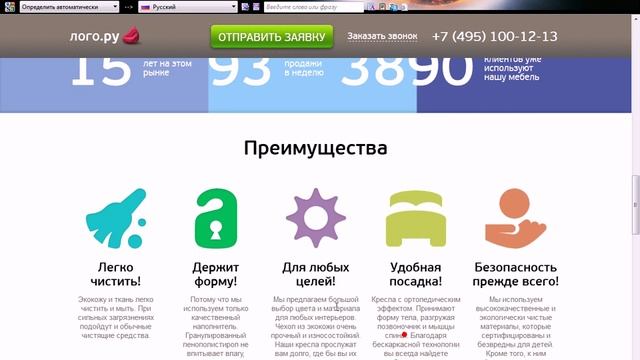Click the first icon right of Русский dropdown

click(245, 7)
